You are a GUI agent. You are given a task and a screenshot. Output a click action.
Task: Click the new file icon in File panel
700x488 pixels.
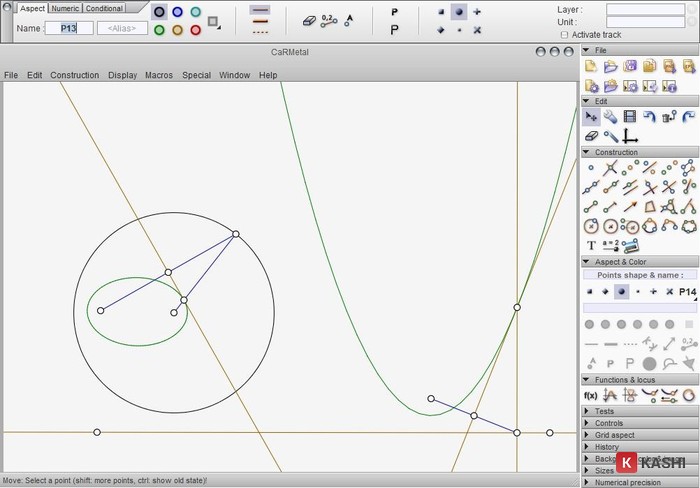click(591, 66)
